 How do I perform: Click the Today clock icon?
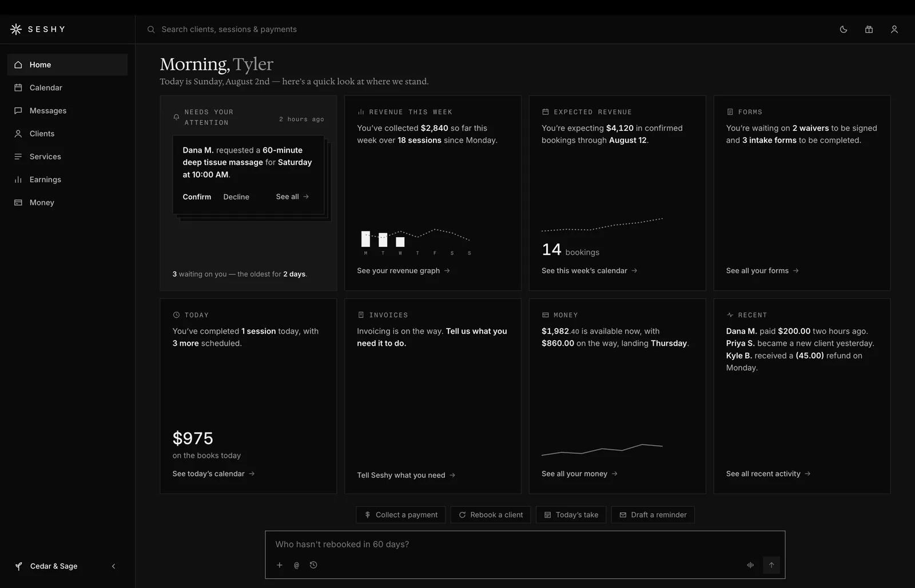[x=176, y=315]
